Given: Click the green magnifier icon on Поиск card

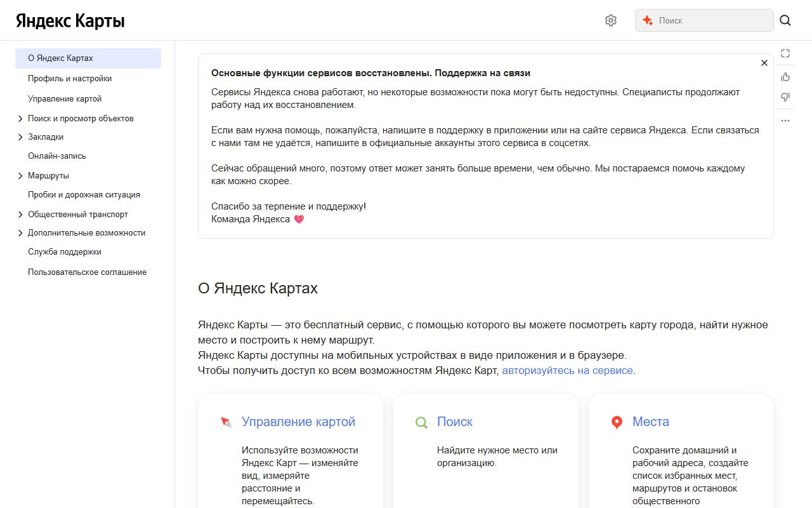Looking at the screenshot, I should pyautogui.click(x=421, y=422).
